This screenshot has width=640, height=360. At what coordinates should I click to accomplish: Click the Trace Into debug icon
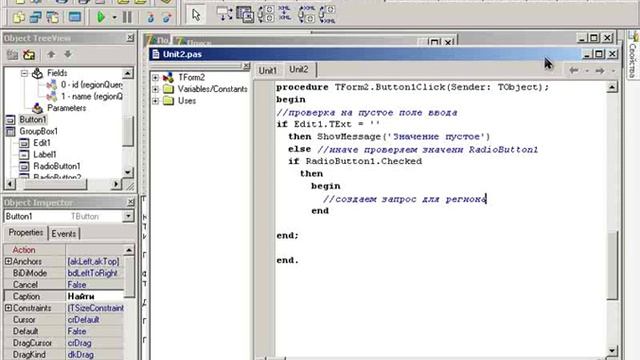[x=151, y=18]
